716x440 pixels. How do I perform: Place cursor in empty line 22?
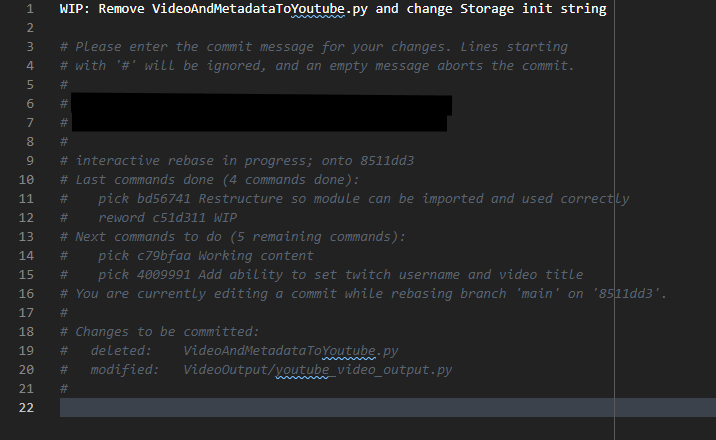388,408
